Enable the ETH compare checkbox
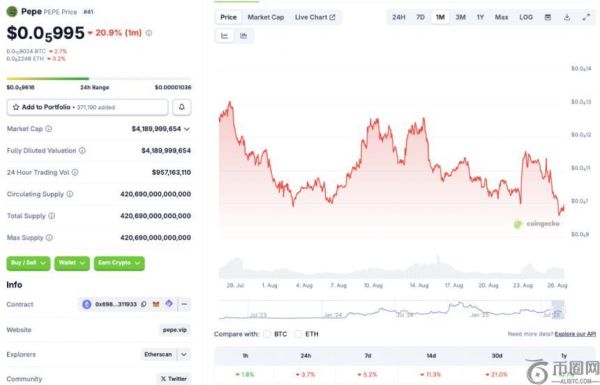600x385 pixels. click(x=298, y=334)
